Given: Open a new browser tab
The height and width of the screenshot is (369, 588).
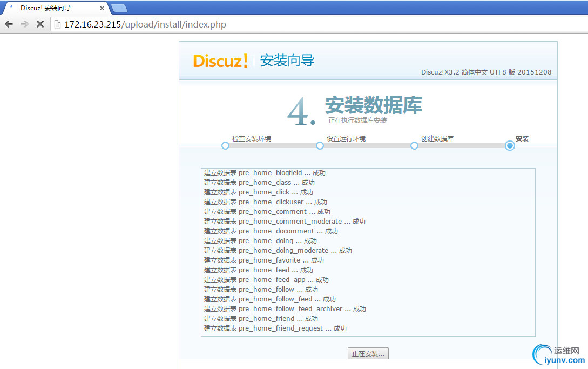Looking at the screenshot, I should click(x=119, y=8).
